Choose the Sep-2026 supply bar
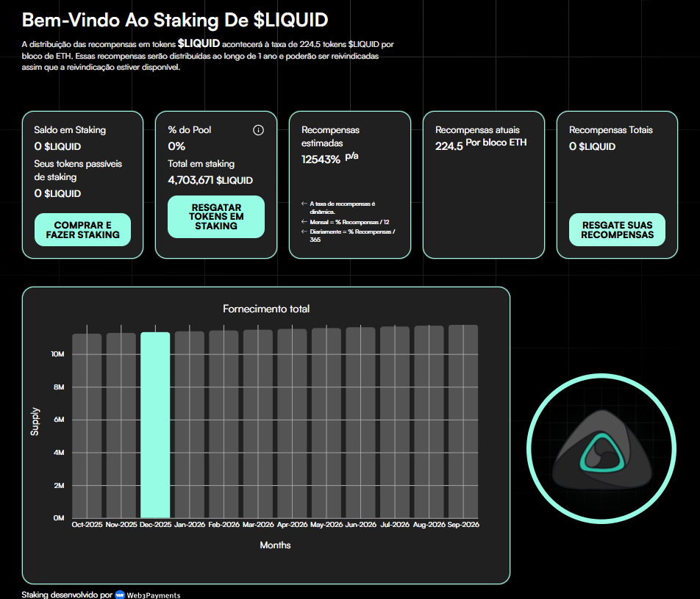Viewport: 700px width, 599px height. click(x=463, y=425)
